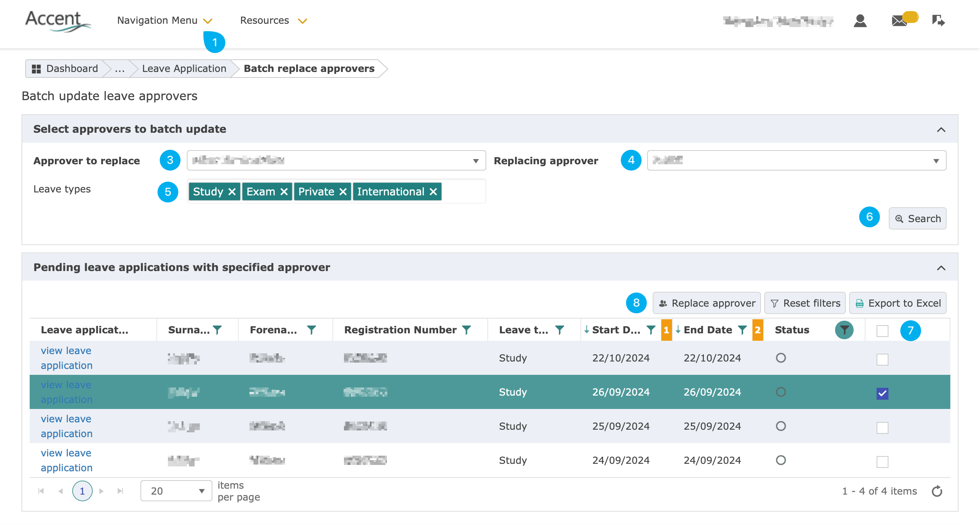Screen dimensions: 980x525
Task: Remove the Exam leave type tag
Action: (x=284, y=192)
